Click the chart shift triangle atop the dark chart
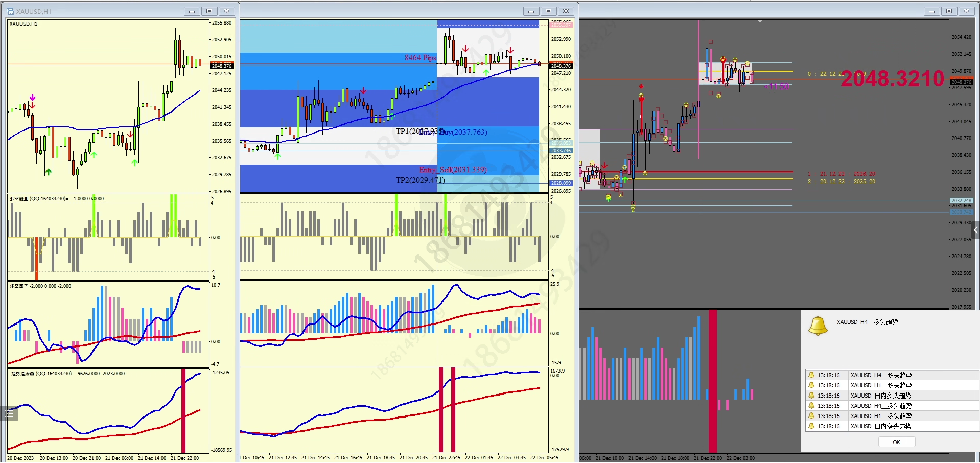Viewport: 980px width, 463px height. coord(760,21)
